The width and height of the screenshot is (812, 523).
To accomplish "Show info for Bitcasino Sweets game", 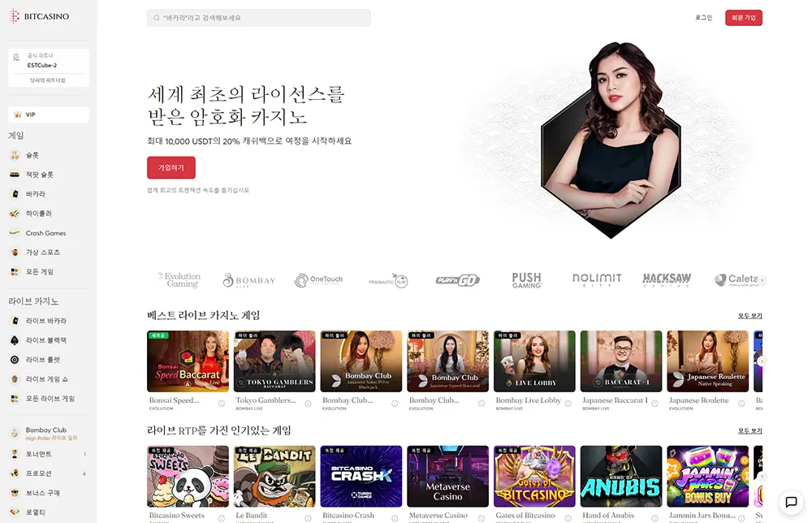I will pos(221,518).
